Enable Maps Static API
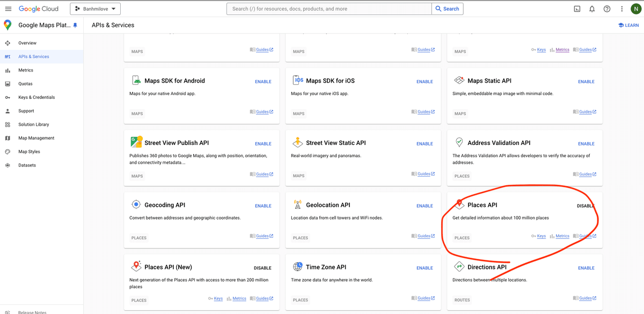The image size is (644, 314). 586,82
